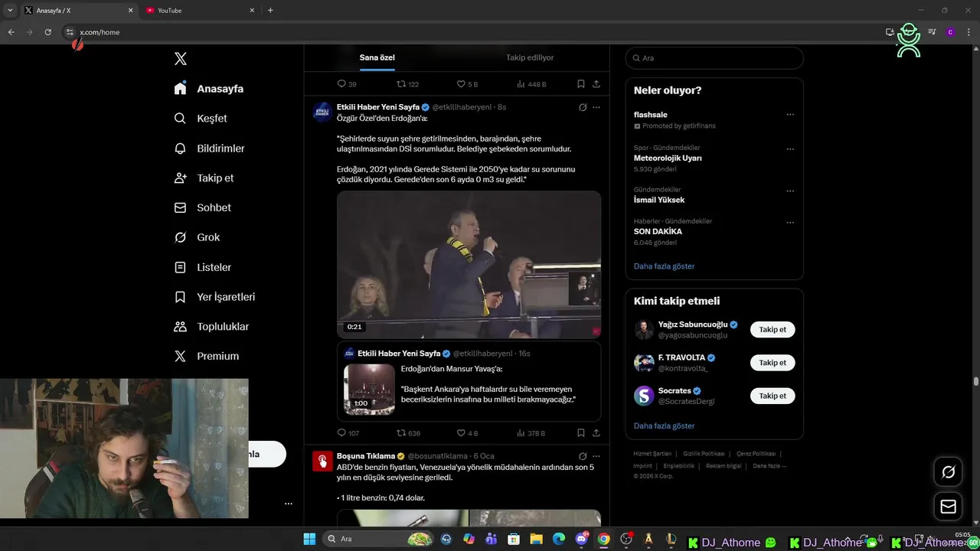The height and width of the screenshot is (551, 980).
Task: Switch to the Sana özel tab
Action: (x=377, y=57)
